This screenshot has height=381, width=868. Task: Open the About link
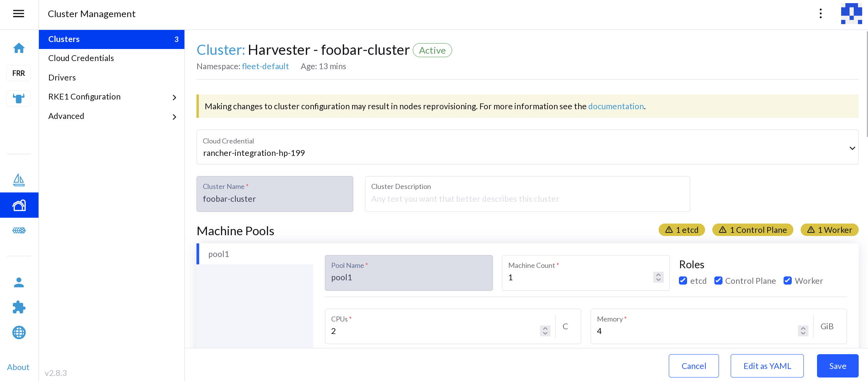(x=18, y=367)
